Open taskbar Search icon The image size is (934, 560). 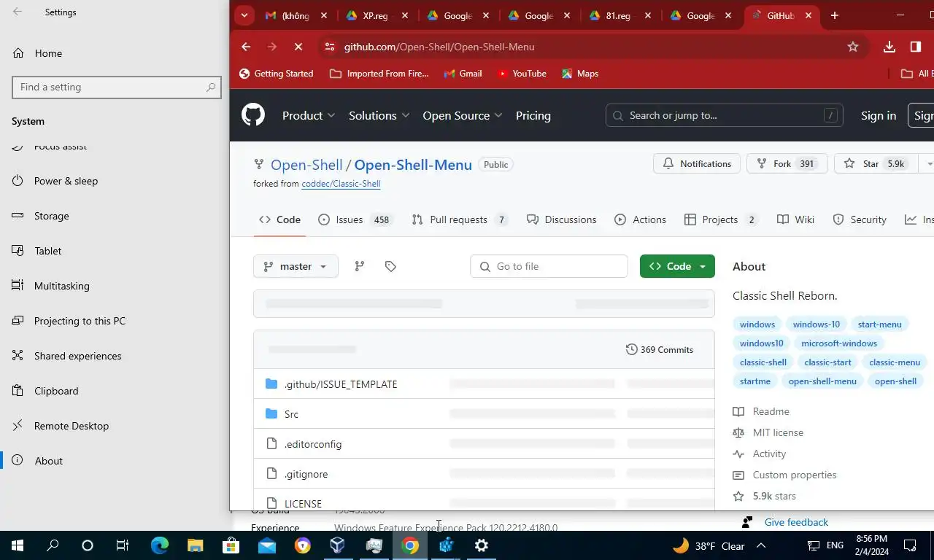coord(53,545)
